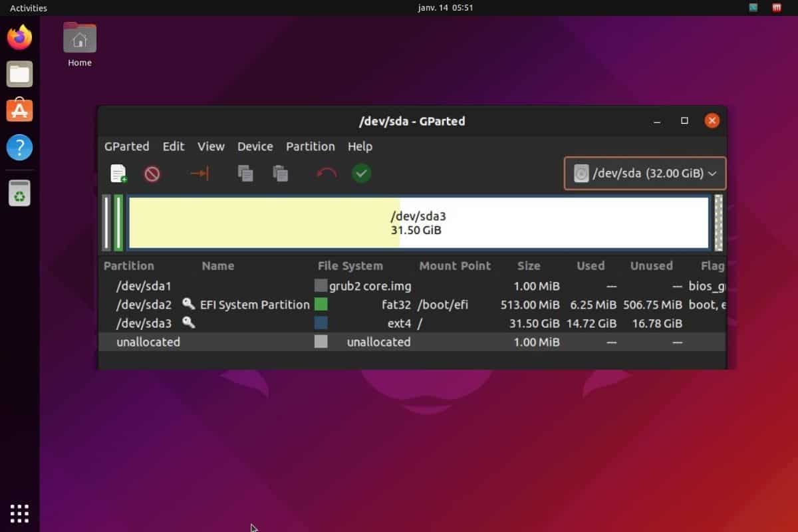This screenshot has width=798, height=532.
Task: Create a new partition with the New icon
Action: coord(118,174)
